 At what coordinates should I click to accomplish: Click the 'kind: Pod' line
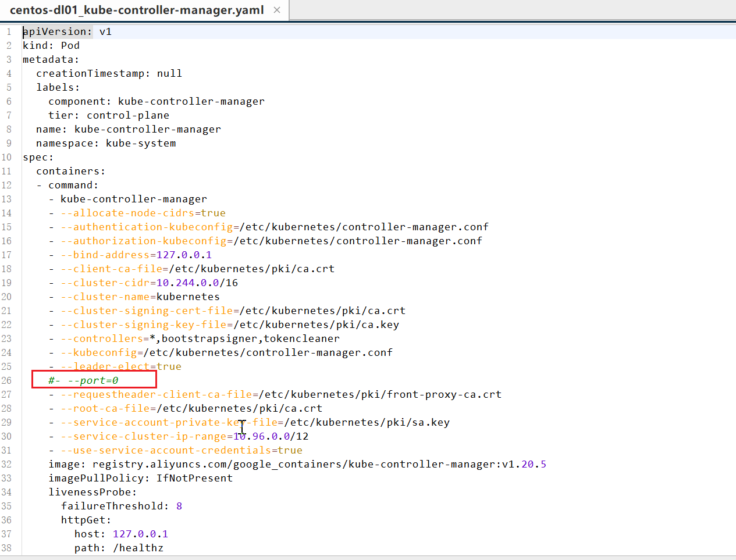click(51, 45)
